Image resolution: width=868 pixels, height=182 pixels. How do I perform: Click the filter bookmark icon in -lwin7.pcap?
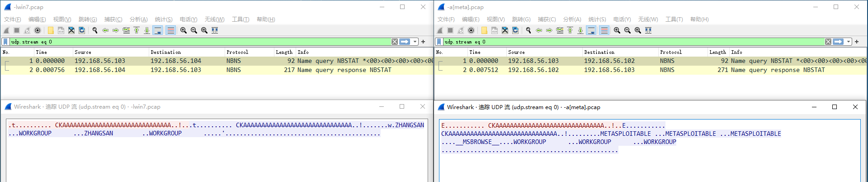[x=5, y=42]
